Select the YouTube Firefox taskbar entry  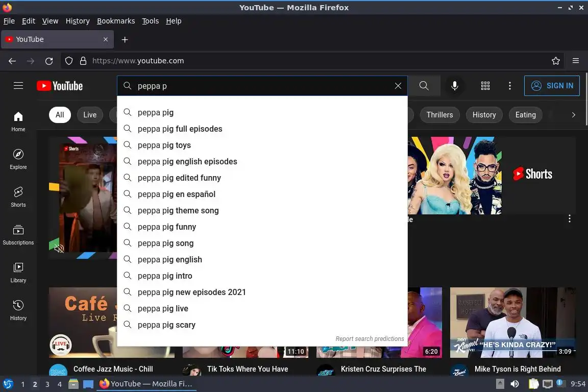[146, 384]
